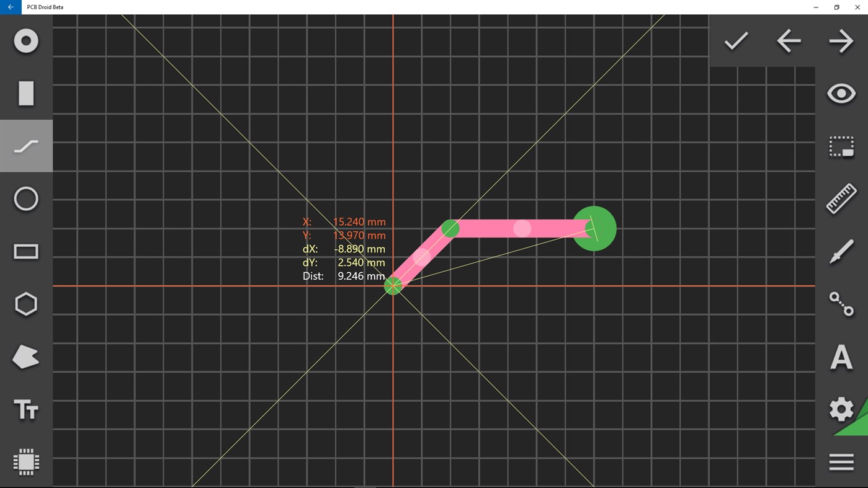The width and height of the screenshot is (868, 488).
Task: Open the settings gear
Action: (x=841, y=409)
